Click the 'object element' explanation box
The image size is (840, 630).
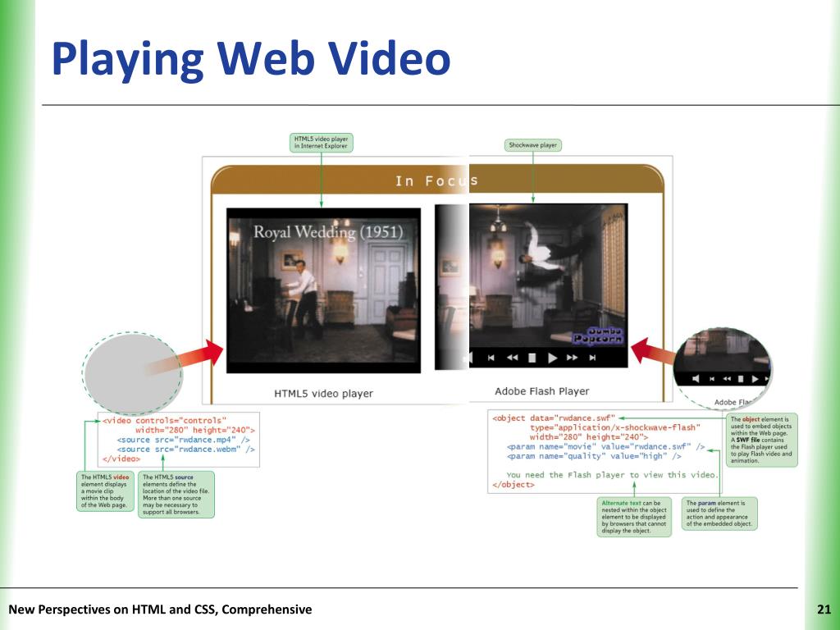[762, 440]
